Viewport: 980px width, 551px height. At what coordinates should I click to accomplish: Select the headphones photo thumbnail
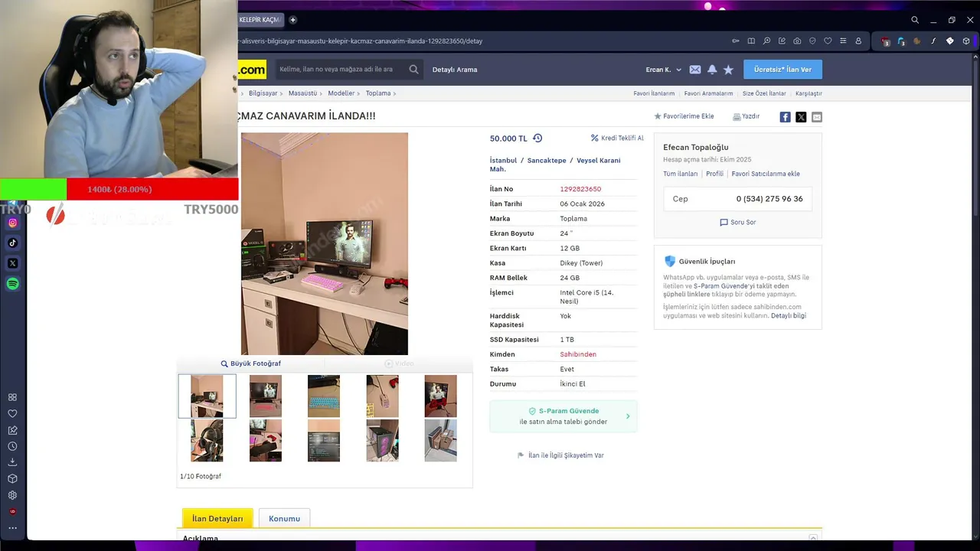207,440
